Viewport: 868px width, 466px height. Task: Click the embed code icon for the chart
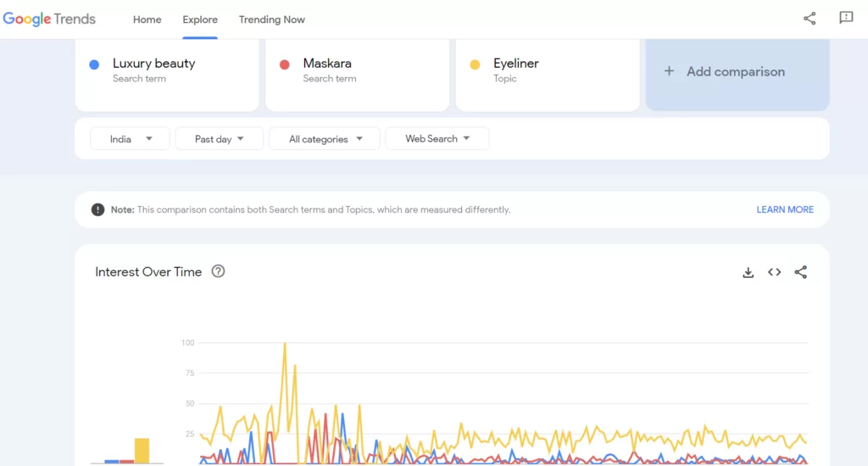[x=775, y=272]
